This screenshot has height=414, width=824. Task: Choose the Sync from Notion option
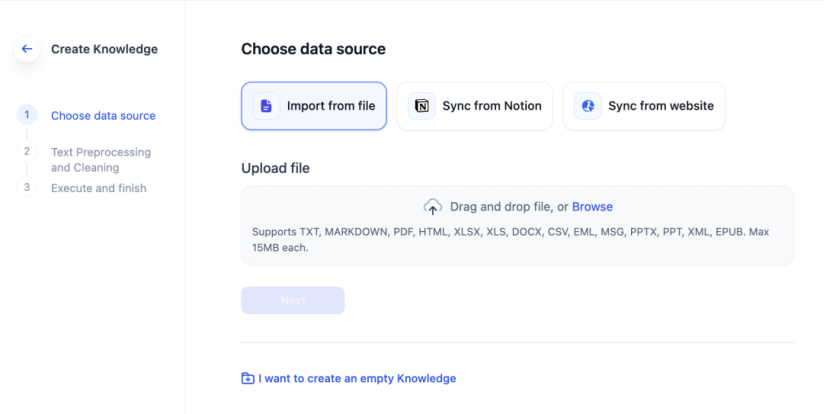pyautogui.click(x=475, y=106)
